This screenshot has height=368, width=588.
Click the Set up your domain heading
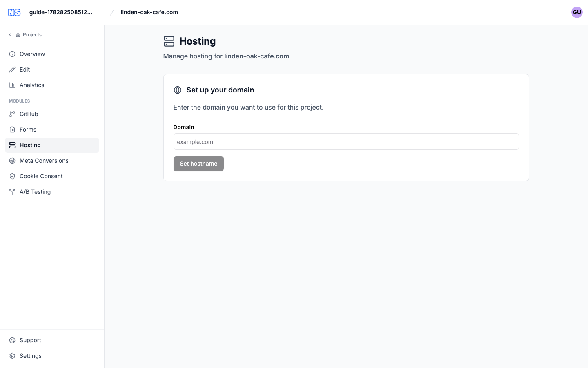[x=220, y=90]
